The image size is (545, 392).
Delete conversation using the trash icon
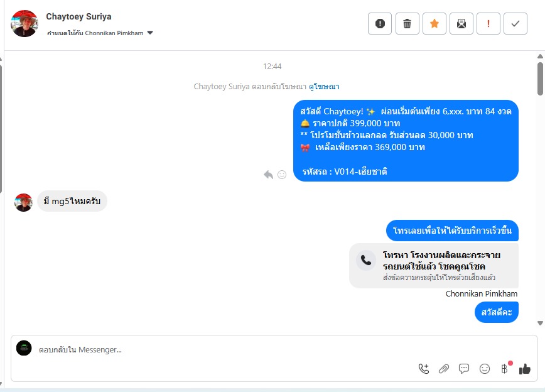[407, 24]
